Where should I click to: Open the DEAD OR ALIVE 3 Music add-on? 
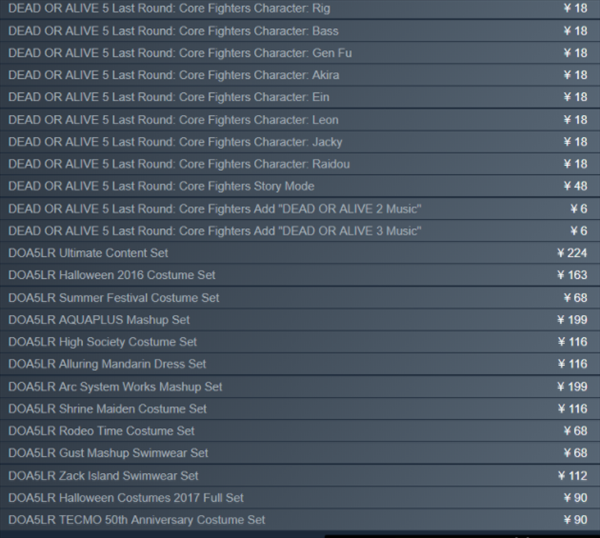(x=300, y=231)
